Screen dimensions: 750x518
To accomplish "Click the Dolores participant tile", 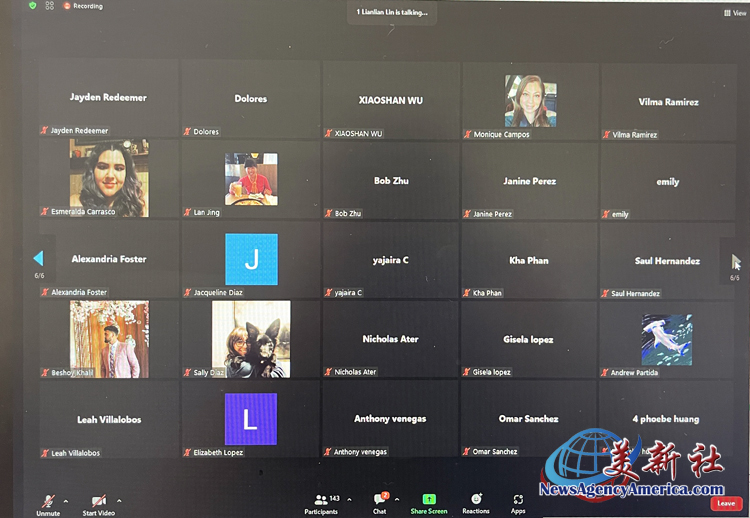I will [x=251, y=99].
